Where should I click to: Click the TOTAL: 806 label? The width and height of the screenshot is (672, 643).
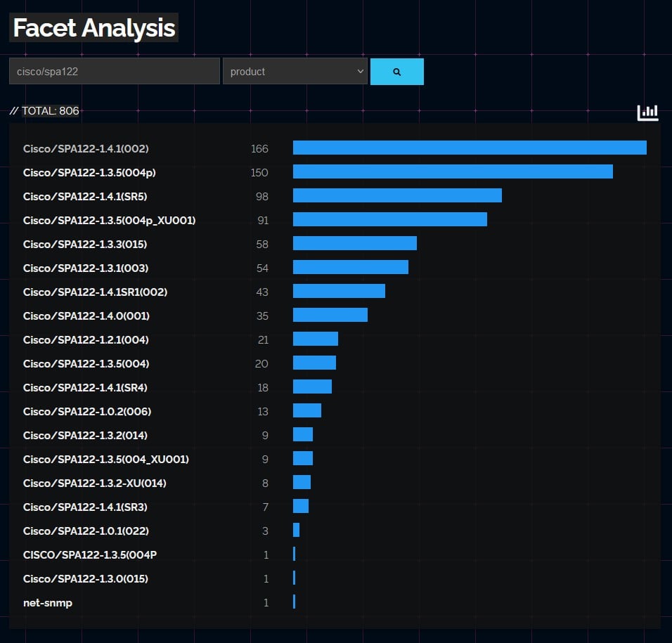tap(51, 111)
